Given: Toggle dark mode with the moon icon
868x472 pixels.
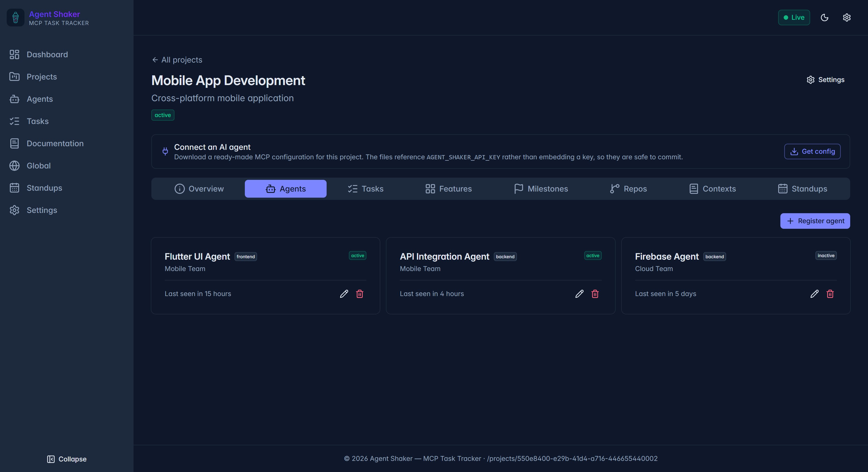Looking at the screenshot, I should point(824,18).
